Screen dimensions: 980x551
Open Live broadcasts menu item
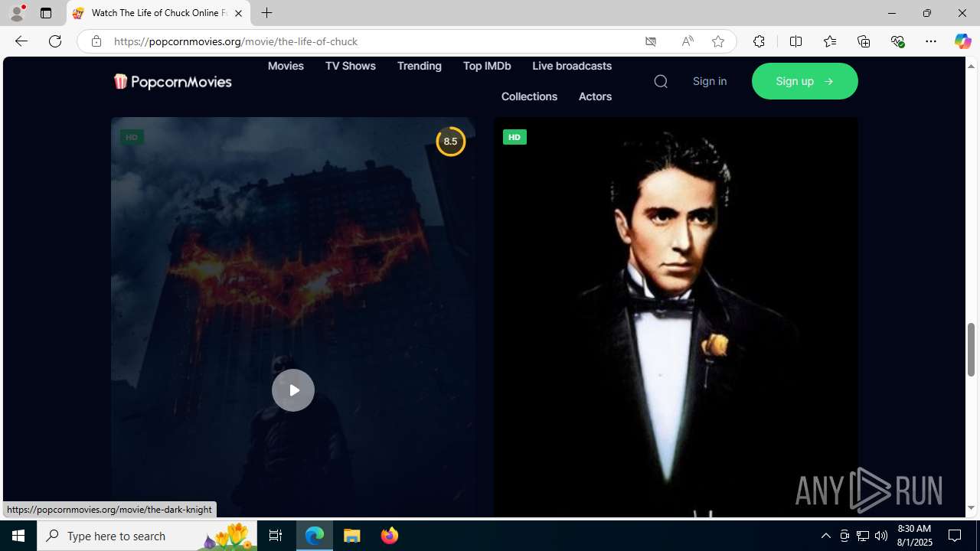pyautogui.click(x=572, y=66)
